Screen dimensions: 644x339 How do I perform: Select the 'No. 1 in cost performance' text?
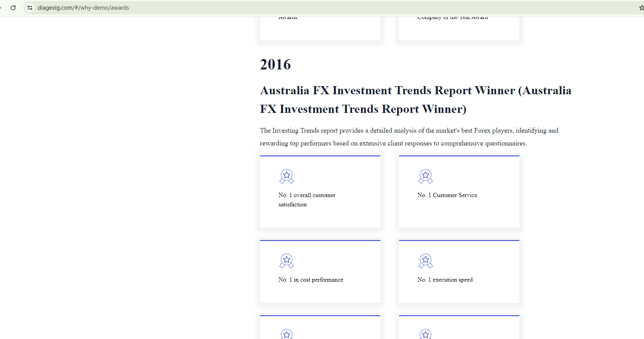311,280
